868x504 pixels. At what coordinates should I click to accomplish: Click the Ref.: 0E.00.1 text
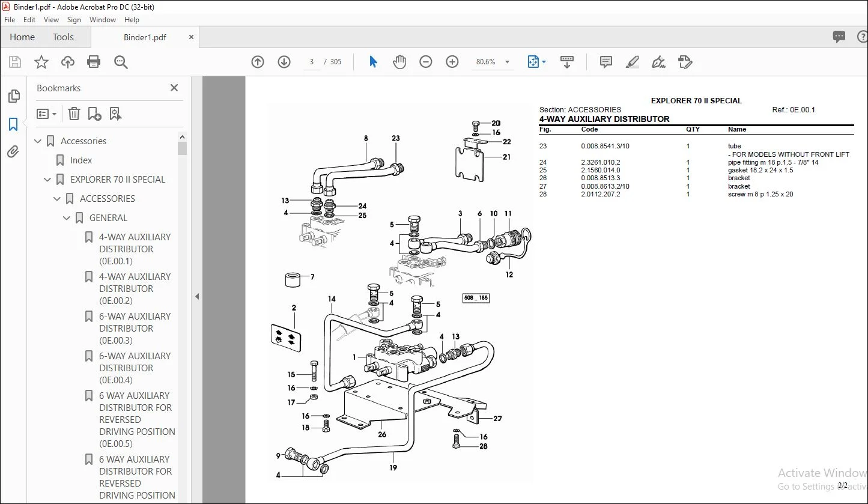794,110
